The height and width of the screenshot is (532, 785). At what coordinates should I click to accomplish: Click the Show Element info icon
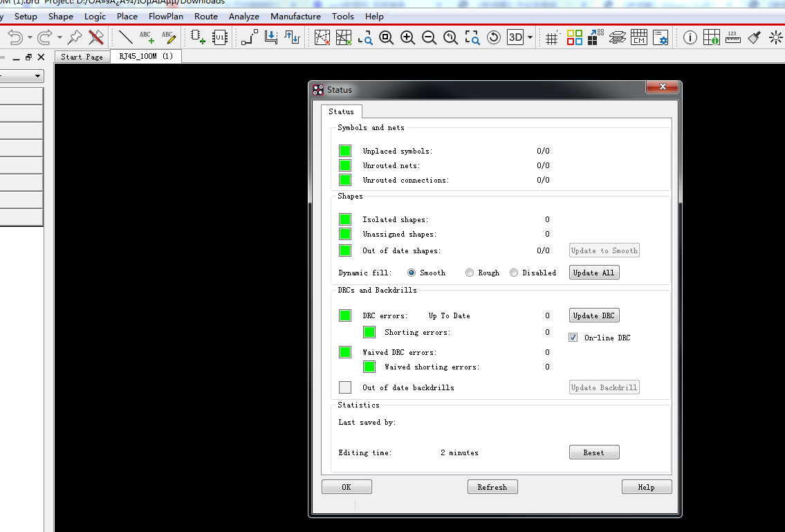pyautogui.click(x=690, y=37)
